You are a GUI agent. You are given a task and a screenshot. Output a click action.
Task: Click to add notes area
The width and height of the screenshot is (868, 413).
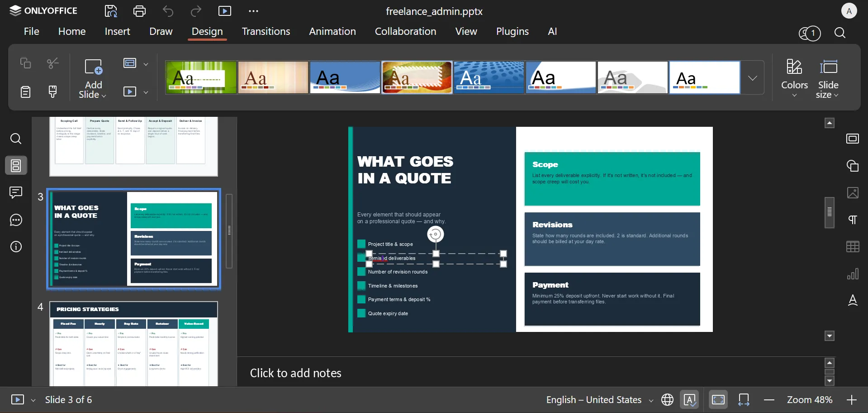295,373
